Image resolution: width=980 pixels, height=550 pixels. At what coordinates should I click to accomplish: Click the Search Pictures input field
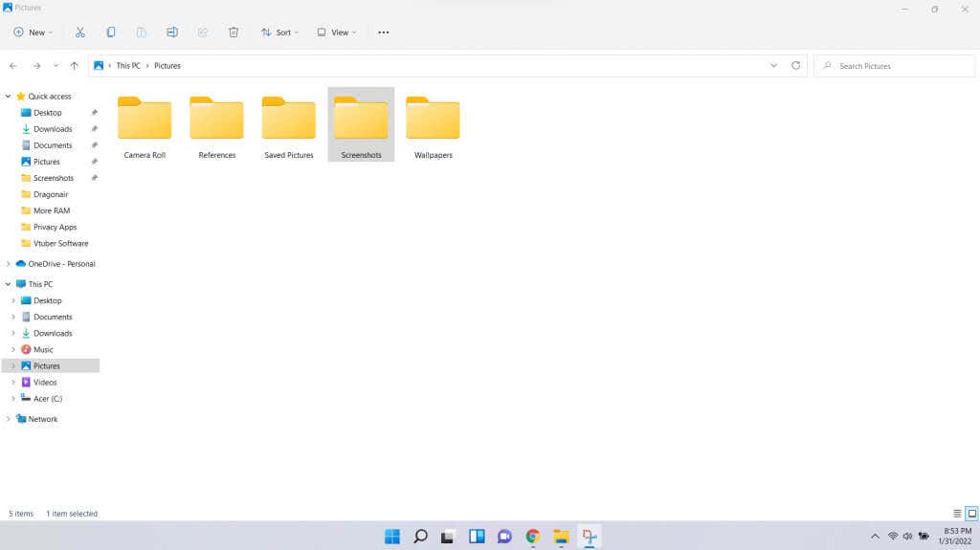(900, 66)
